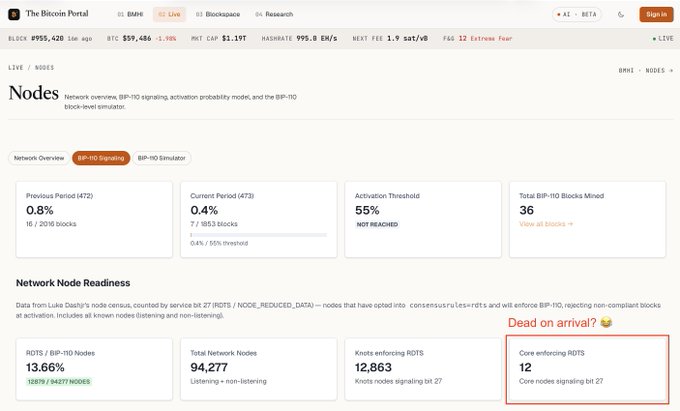Click the Core enforcing RDTS card value 12
680x411 pixels.
tap(525, 367)
